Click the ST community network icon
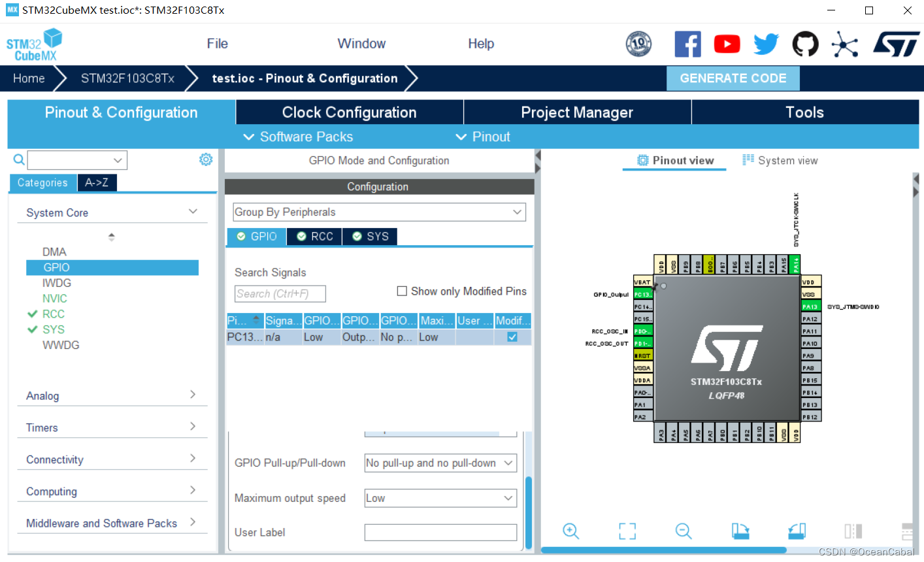The image size is (924, 562). (x=844, y=44)
